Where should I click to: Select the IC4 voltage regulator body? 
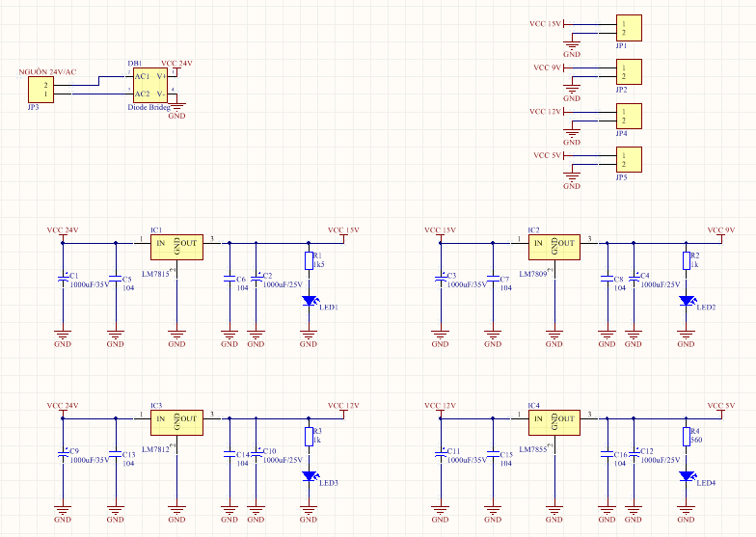[553, 422]
